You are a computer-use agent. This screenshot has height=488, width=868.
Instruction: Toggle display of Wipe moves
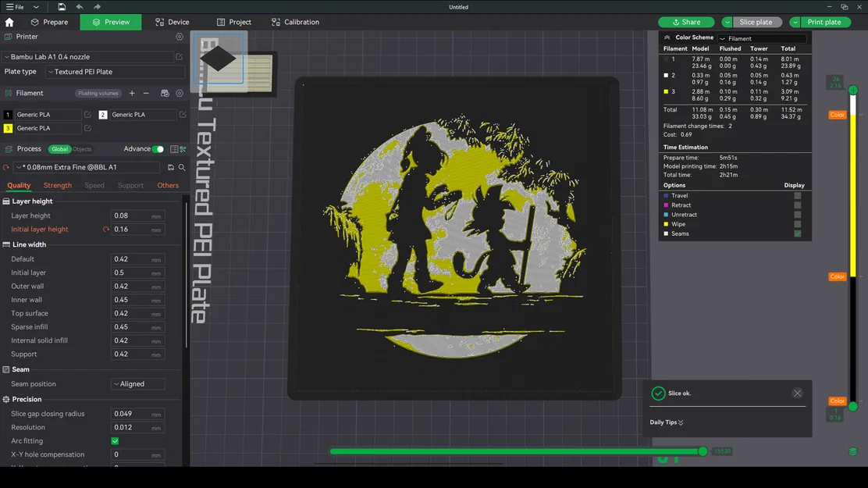(x=797, y=224)
